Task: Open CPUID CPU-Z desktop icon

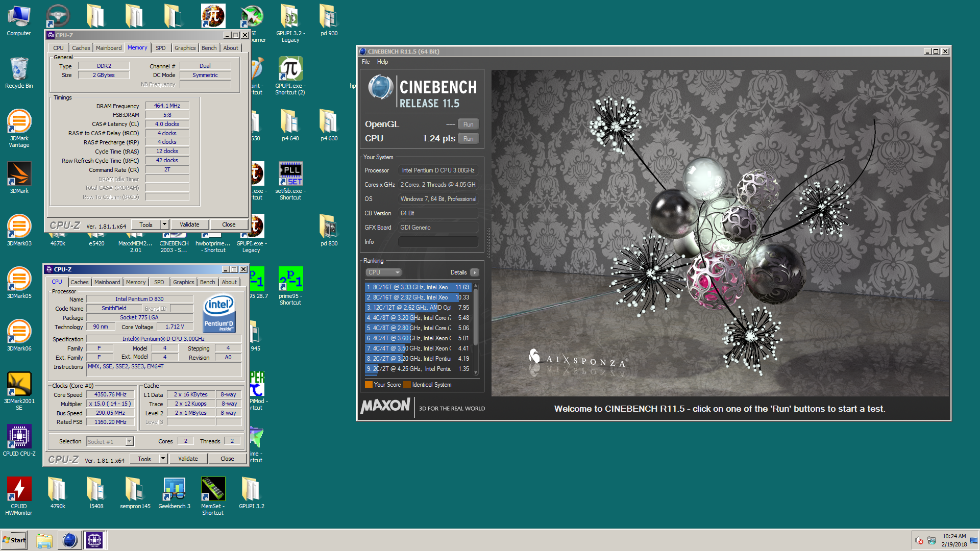Action: pos(19,441)
